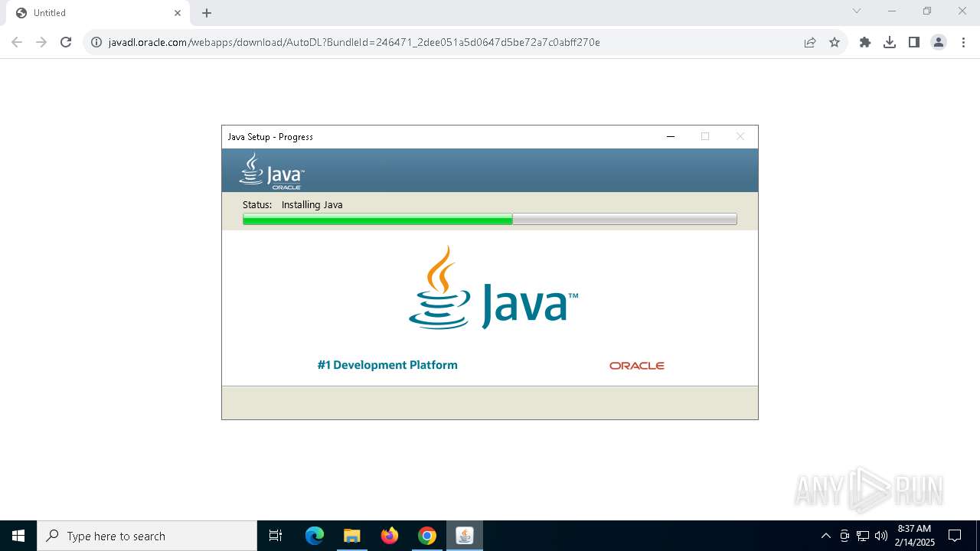Open tab search dropdown chevron
This screenshot has height=551, width=980.
click(857, 11)
